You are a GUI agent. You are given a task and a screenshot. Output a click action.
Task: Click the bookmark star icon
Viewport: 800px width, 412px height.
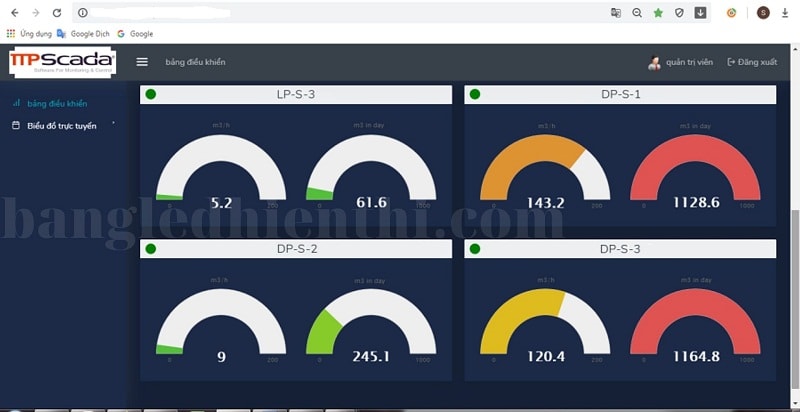pos(658,13)
